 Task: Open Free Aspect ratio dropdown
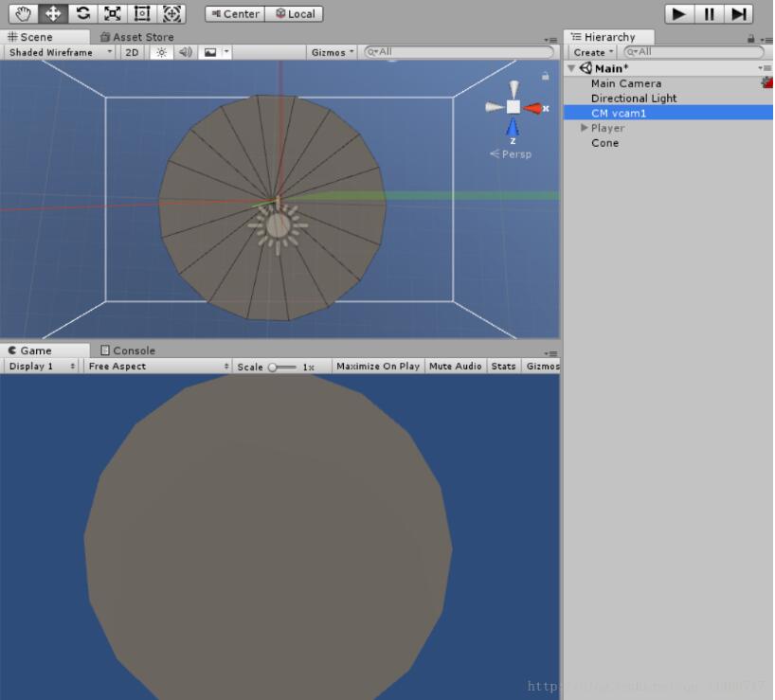pyautogui.click(x=157, y=366)
